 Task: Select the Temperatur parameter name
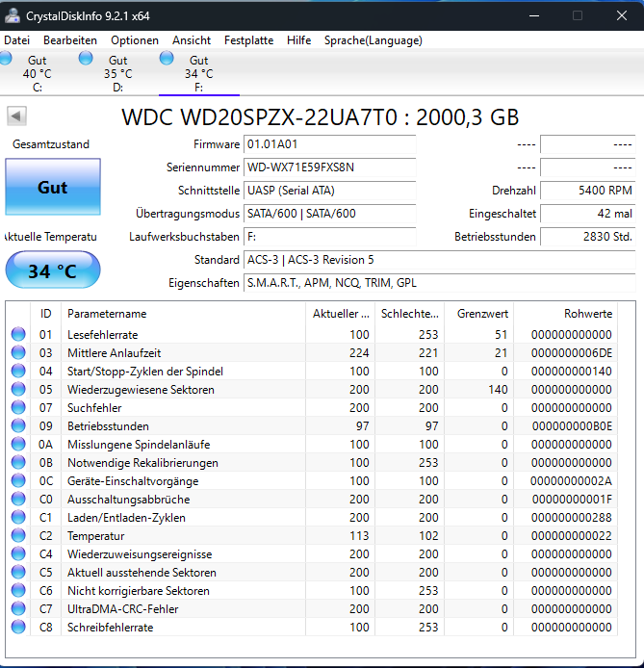click(96, 536)
